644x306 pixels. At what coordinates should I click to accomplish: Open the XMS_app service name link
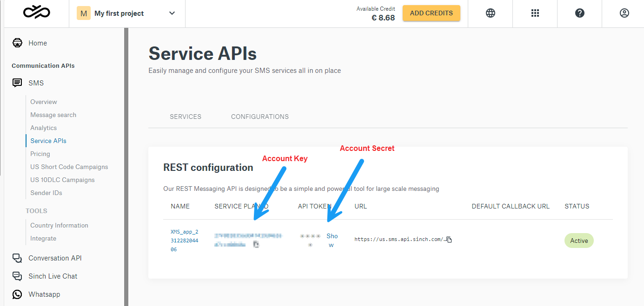[x=184, y=240]
